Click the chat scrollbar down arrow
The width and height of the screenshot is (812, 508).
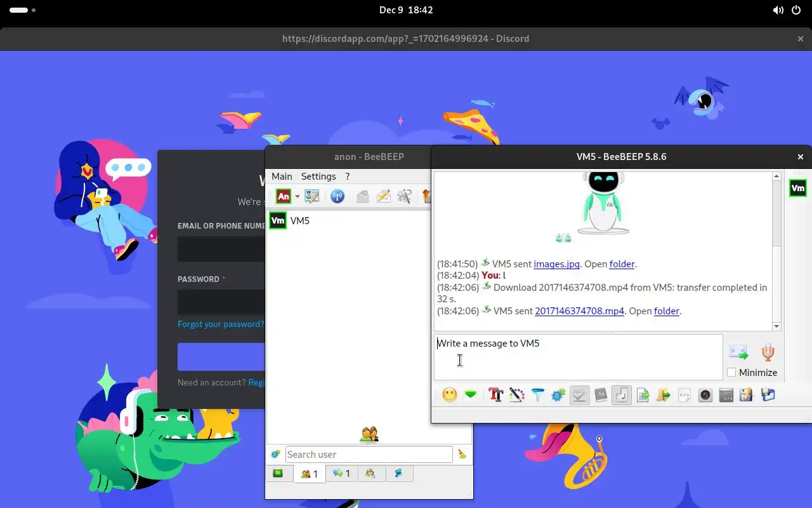tap(776, 326)
